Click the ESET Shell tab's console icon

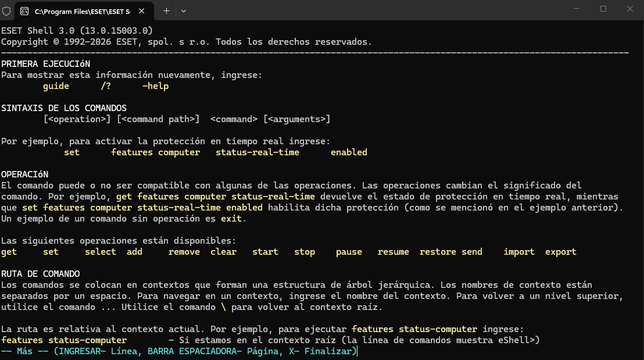pyautogui.click(x=24, y=11)
